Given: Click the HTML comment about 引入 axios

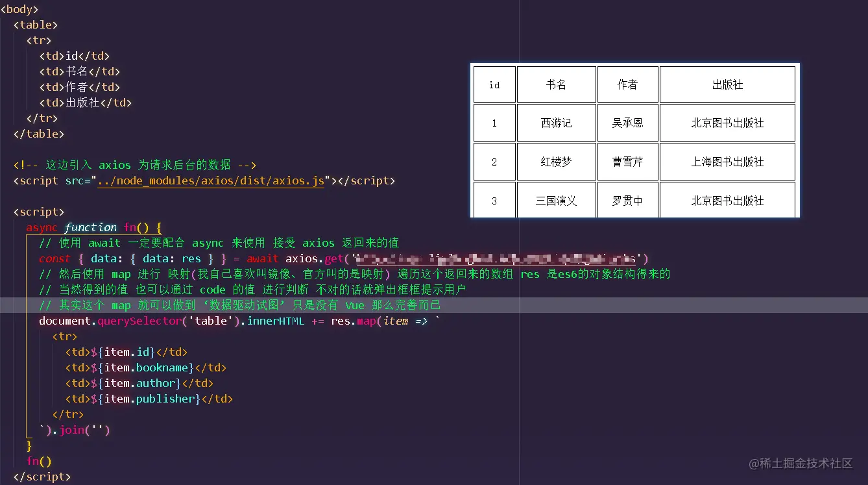Looking at the screenshot, I should 135,165.
